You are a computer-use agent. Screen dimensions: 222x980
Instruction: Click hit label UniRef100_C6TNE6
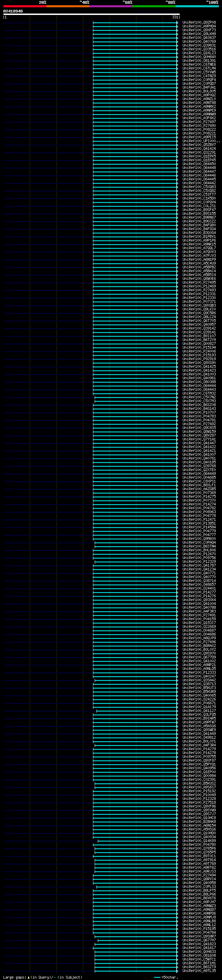(x=199, y=65)
